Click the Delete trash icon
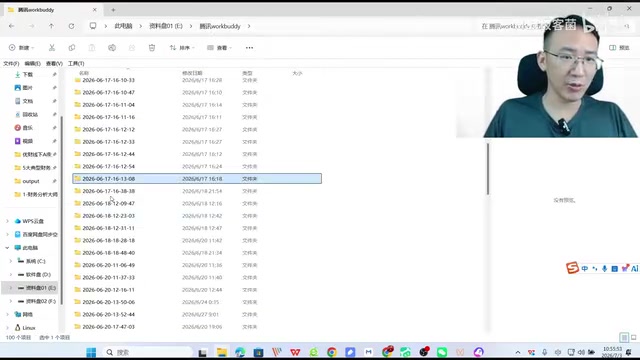The image size is (640, 360). tap(152, 48)
